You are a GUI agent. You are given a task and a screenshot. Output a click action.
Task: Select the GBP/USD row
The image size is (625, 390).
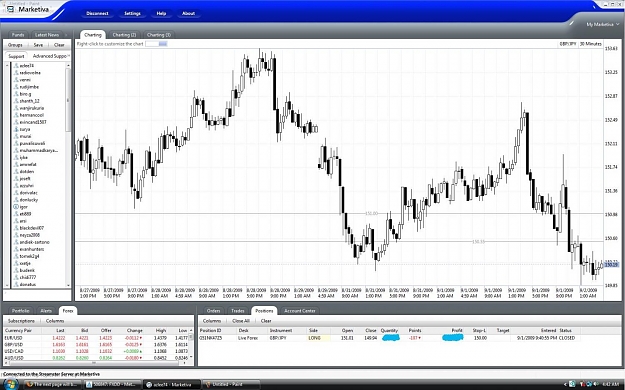96,345
